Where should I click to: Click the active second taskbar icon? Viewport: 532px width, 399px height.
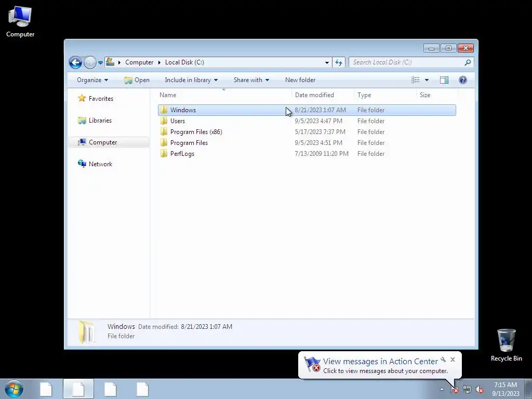78,389
